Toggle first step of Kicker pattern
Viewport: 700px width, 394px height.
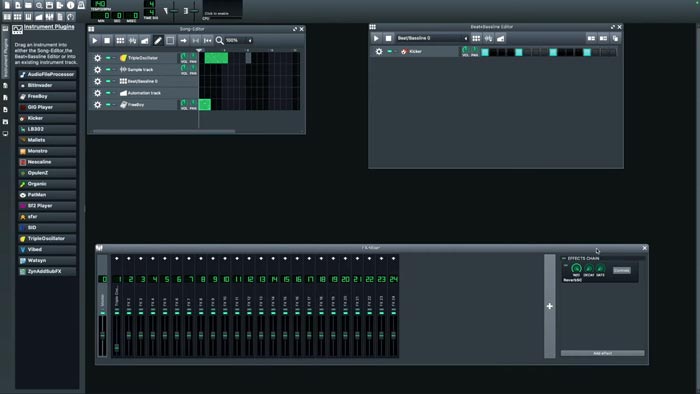[485, 52]
